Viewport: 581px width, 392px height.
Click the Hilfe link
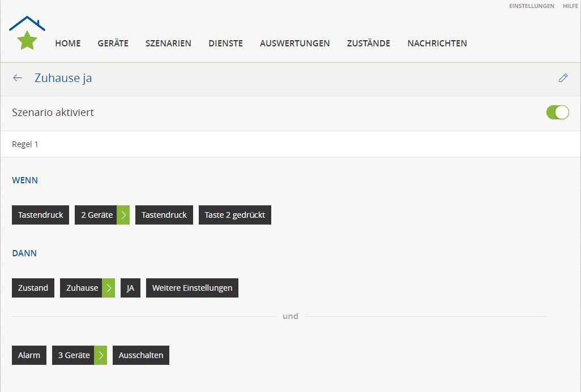[x=570, y=6]
